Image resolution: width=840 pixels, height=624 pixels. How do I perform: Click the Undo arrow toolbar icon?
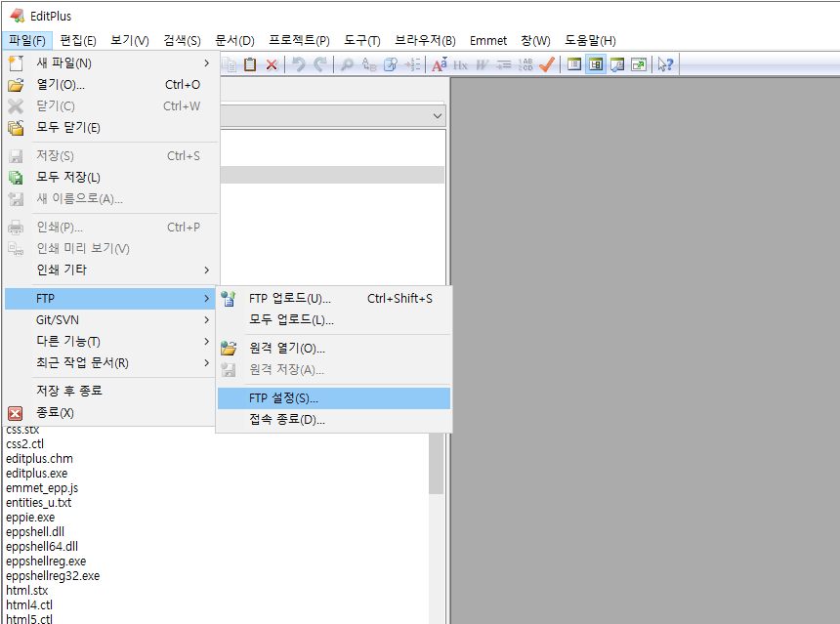(298, 64)
